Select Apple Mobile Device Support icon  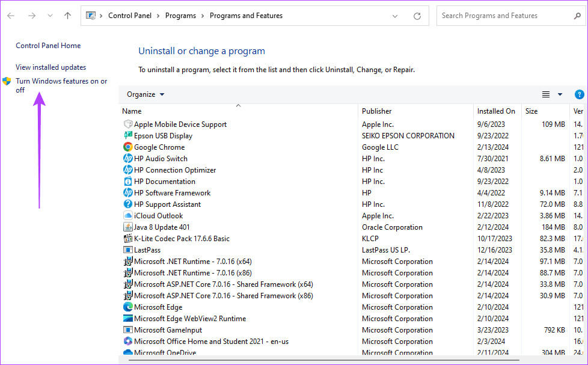pyautogui.click(x=128, y=124)
